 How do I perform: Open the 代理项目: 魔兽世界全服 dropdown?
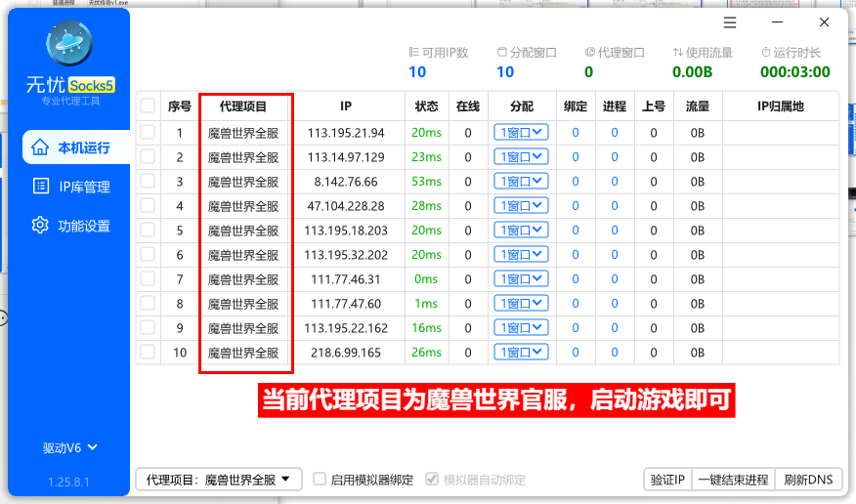tap(218, 480)
